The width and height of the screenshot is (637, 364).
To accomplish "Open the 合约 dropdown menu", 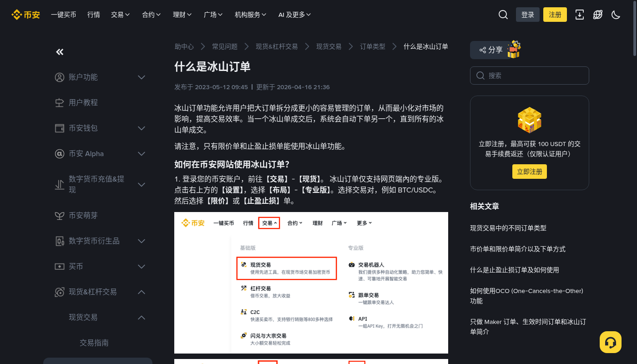I will click(x=152, y=15).
